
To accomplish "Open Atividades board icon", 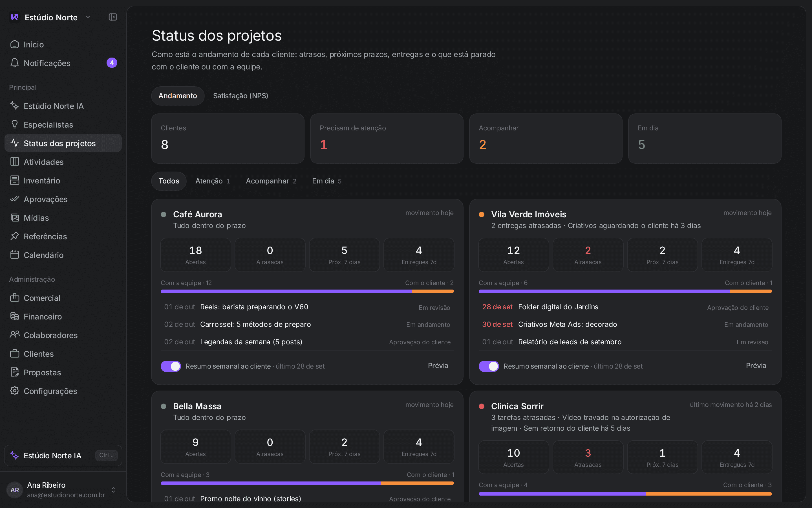I will (14, 162).
